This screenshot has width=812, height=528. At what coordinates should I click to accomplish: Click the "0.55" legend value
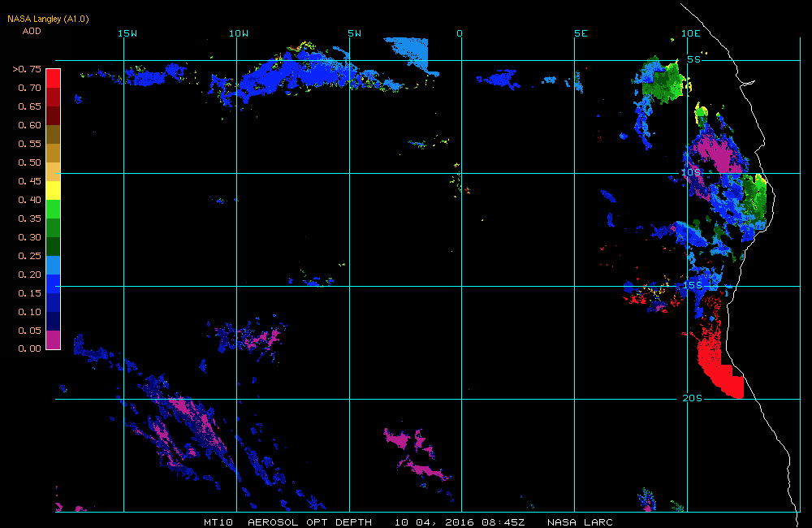(x=29, y=144)
